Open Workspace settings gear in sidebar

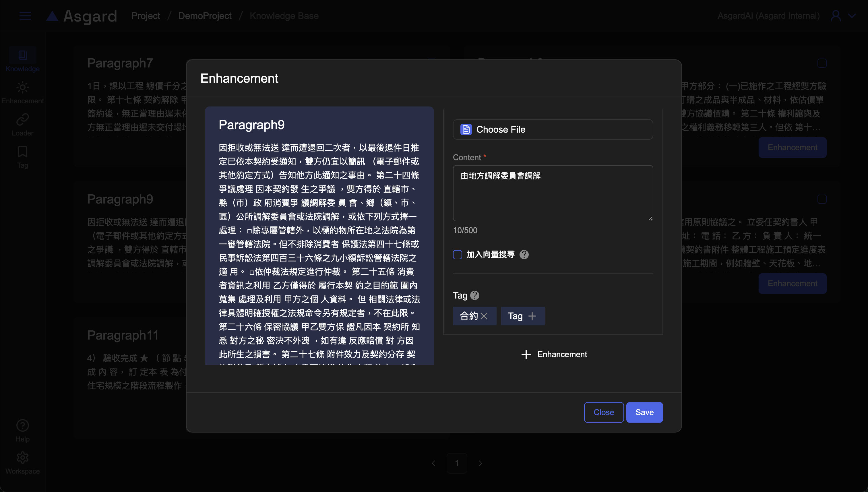(x=23, y=458)
